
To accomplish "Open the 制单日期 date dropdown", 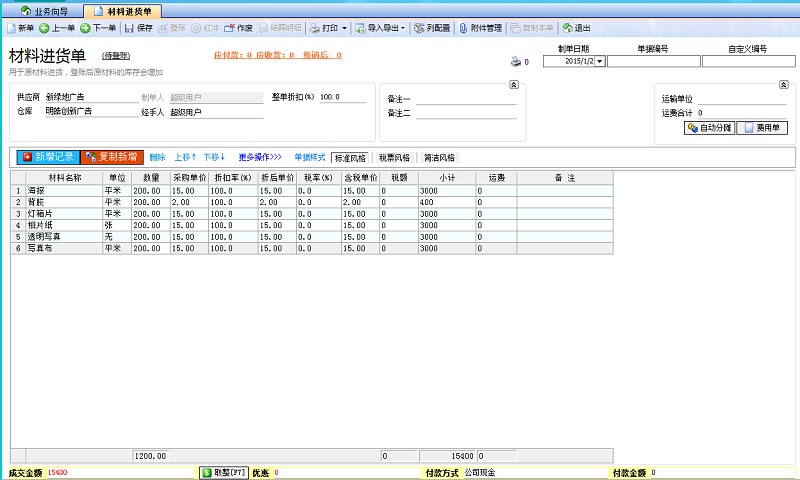I will (600, 61).
